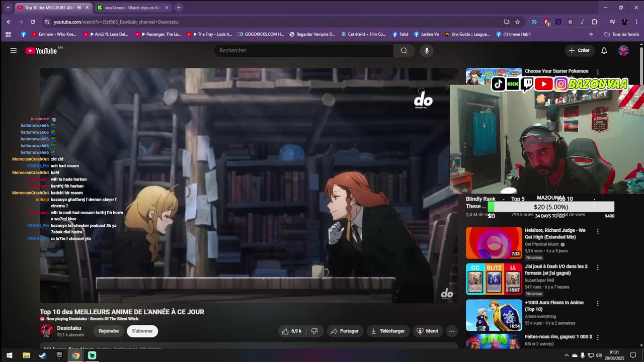Start voice search with the microphone

pyautogui.click(x=427, y=50)
